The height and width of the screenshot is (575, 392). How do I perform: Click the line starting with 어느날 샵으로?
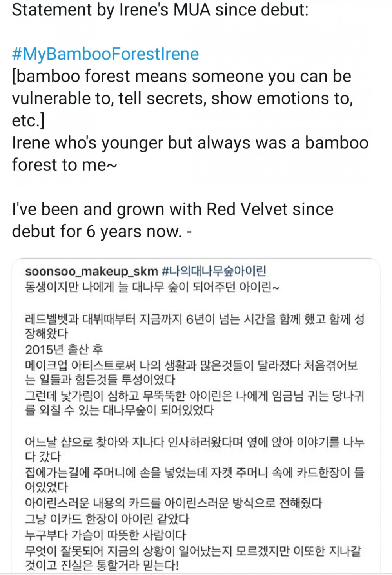(x=195, y=449)
